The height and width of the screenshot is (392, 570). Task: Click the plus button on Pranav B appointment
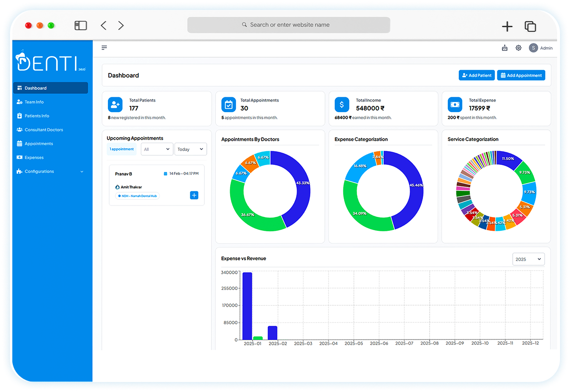pos(194,196)
